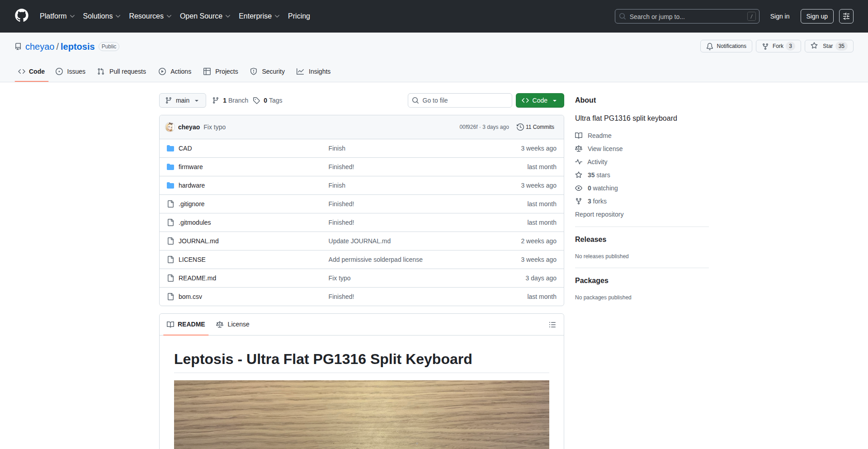This screenshot has height=449, width=868.
Task: Open the leptosis repository name link
Action: [78, 47]
